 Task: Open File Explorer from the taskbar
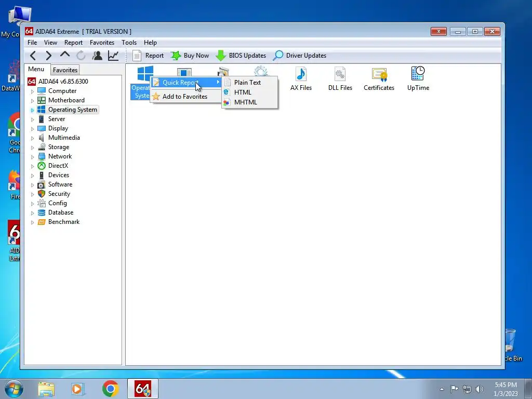[x=46, y=389]
